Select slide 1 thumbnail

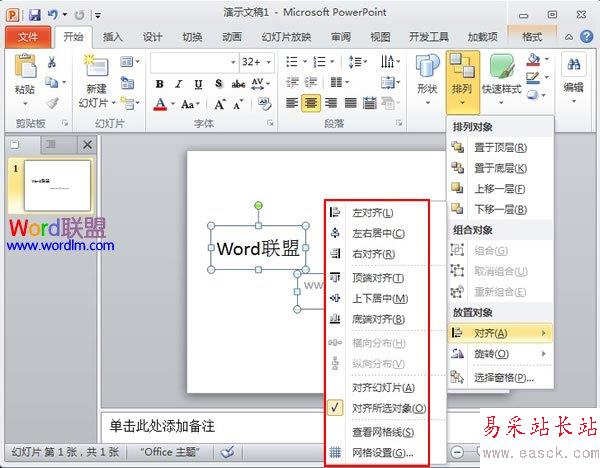click(57, 186)
